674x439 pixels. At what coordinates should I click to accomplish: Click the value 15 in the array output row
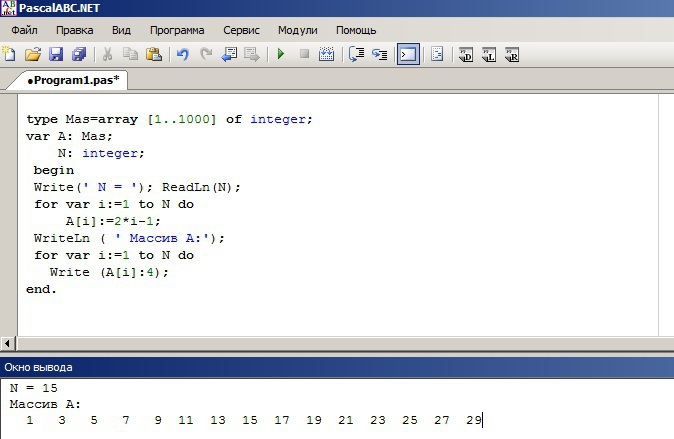pos(250,420)
